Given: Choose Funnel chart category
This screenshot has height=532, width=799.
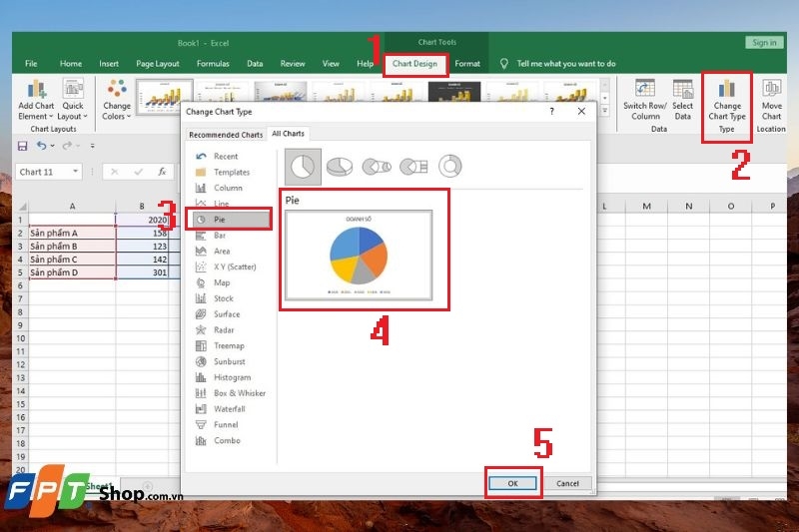Looking at the screenshot, I should point(226,424).
